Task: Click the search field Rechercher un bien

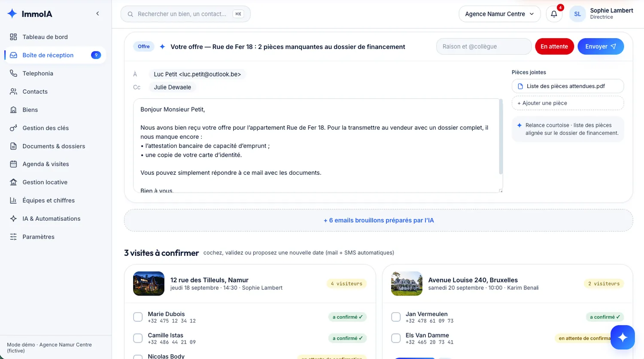Action: (x=185, y=14)
